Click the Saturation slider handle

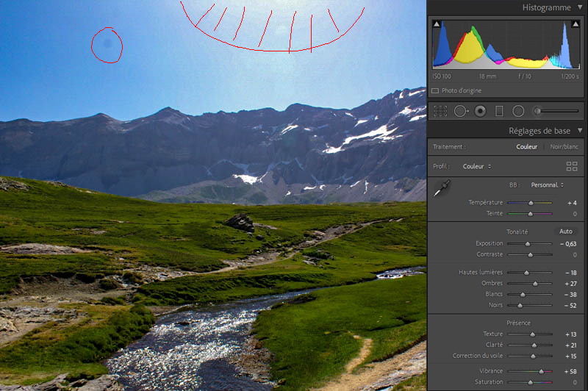[x=530, y=382]
